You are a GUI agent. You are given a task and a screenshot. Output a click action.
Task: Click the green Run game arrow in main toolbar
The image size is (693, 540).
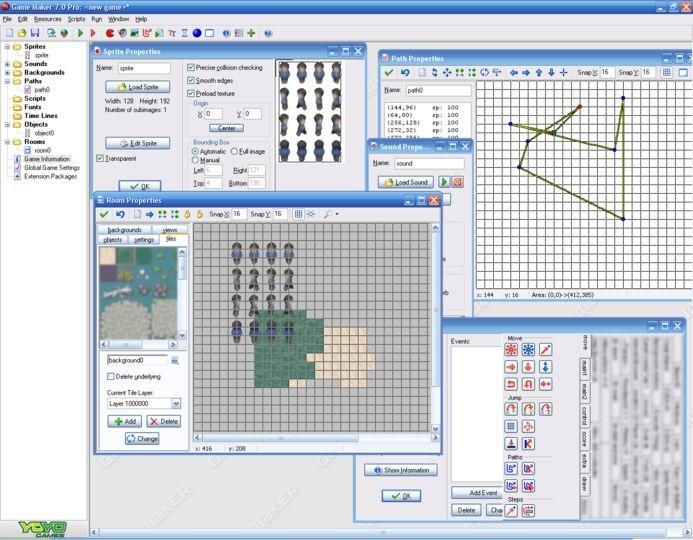coord(79,33)
